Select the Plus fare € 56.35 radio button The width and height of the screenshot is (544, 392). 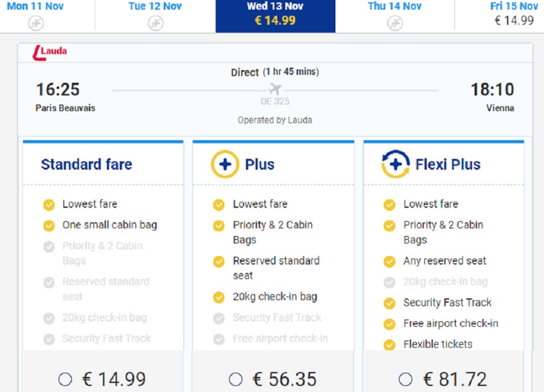(236, 379)
